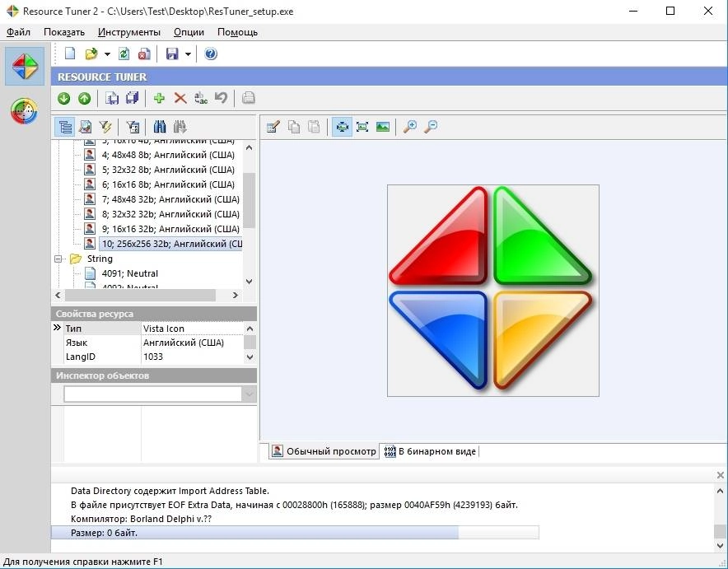
Task: Select the Resource Tuner mode sidebar icon
Action: click(x=25, y=66)
